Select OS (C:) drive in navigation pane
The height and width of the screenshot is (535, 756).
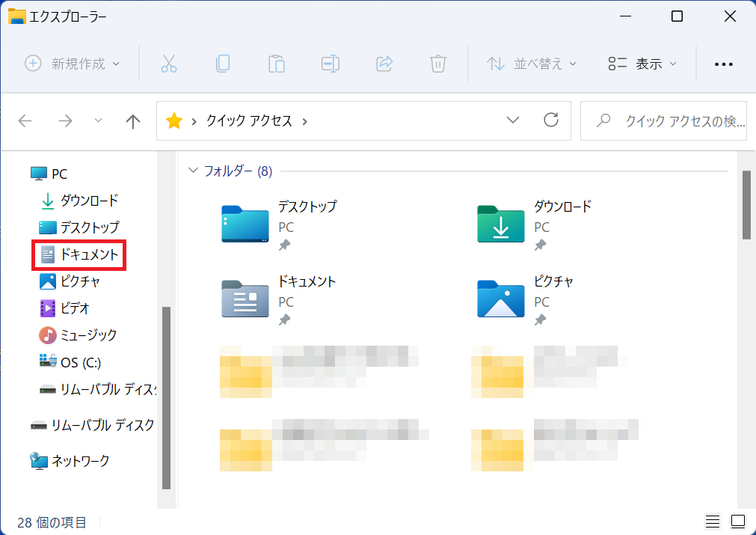[70, 362]
